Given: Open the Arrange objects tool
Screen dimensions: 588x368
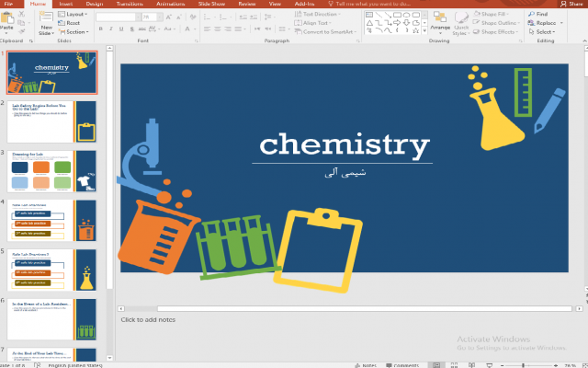Looking at the screenshot, I should click(x=440, y=23).
